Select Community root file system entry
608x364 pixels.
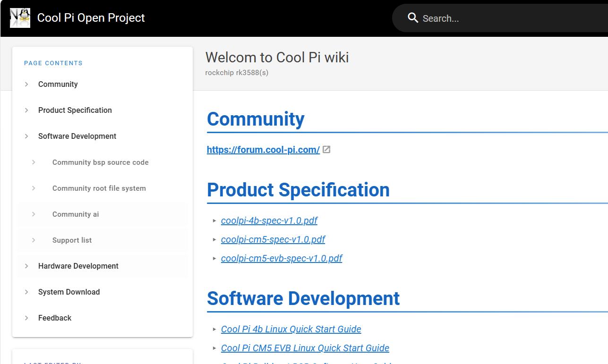pyautogui.click(x=99, y=188)
